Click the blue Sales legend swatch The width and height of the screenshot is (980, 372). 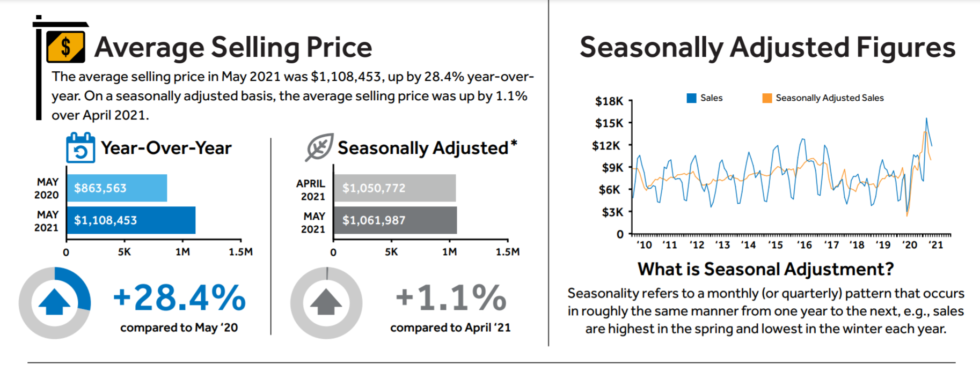(692, 98)
